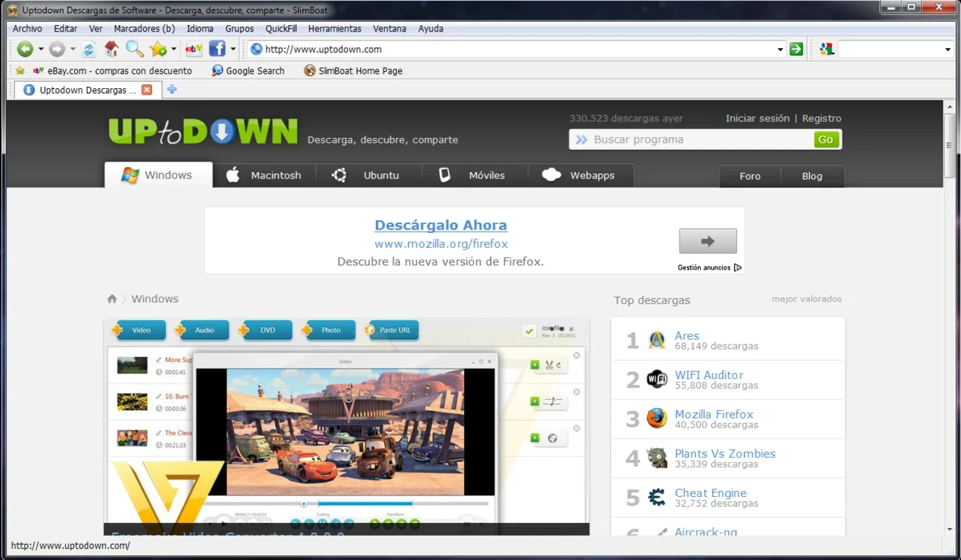
Task: Click the grey arrow button in the ad
Action: click(708, 241)
